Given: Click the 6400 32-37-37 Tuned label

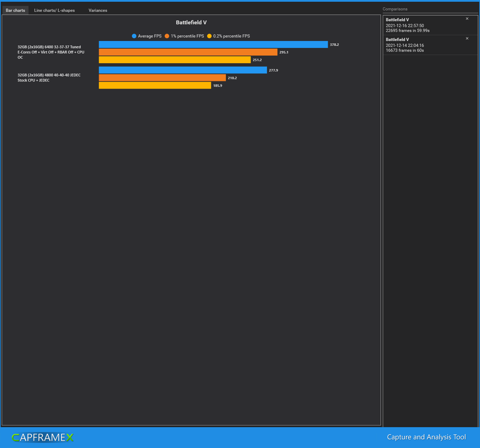Looking at the screenshot, I should [51, 52].
